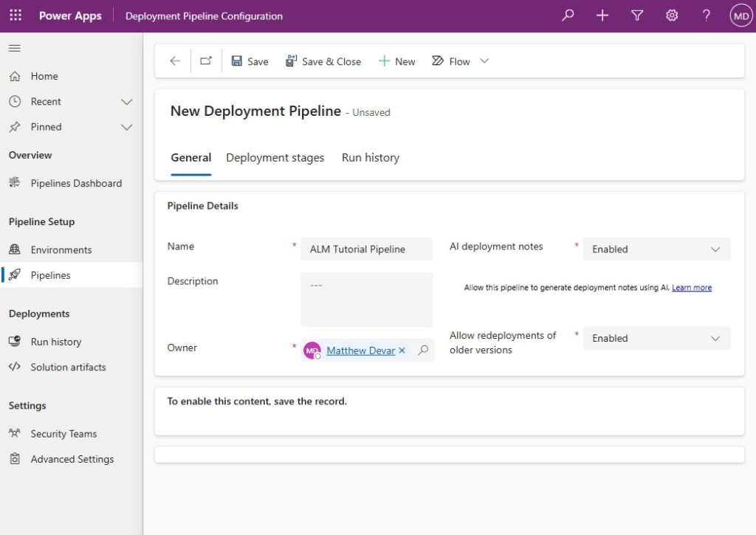This screenshot has height=535, width=756.
Task: Click the Learn more link
Action: click(691, 288)
